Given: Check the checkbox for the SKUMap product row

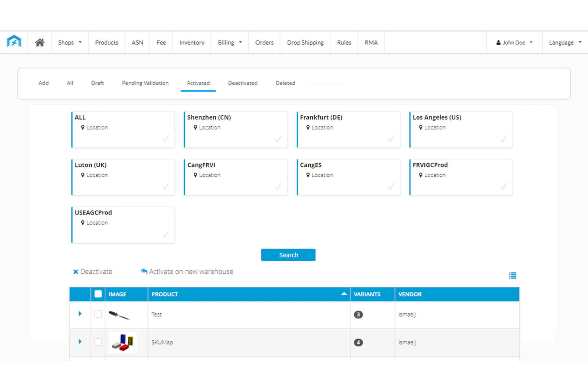Looking at the screenshot, I should pos(98,342).
